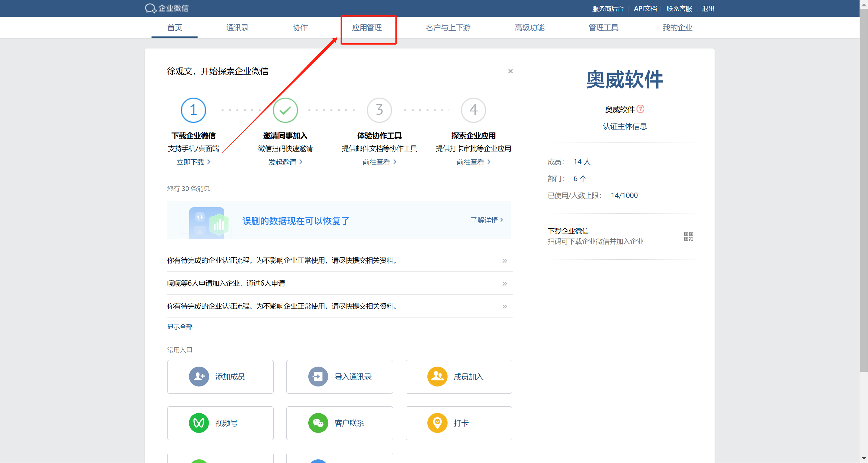The height and width of the screenshot is (463, 868).
Task: Open the 客户与上下游 tab
Action: click(448, 28)
